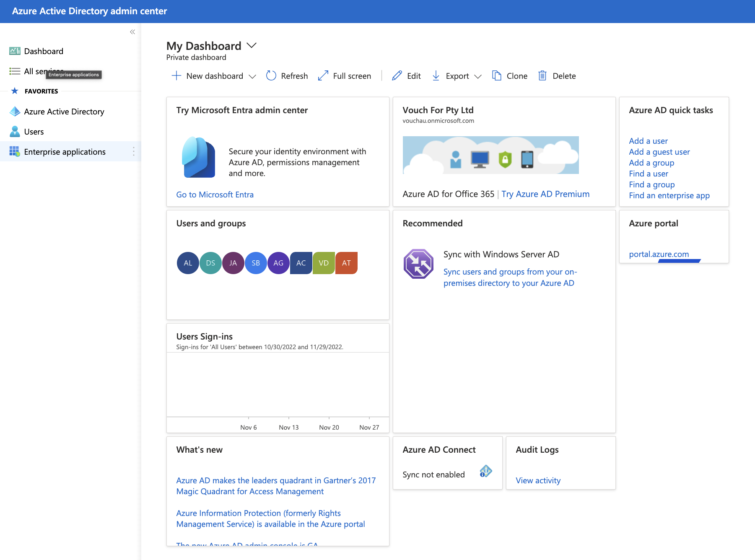Click the Sync with Windows Server AD icon
The image size is (755, 560).
click(x=418, y=264)
